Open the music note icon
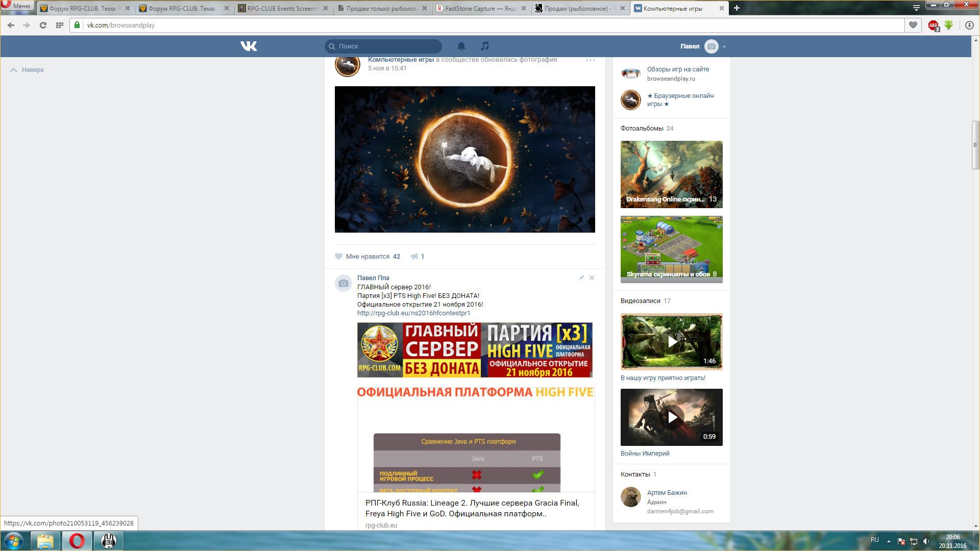This screenshot has width=980, height=551. pos(485,46)
